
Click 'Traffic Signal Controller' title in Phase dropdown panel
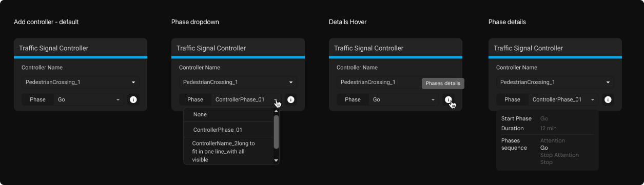(211, 48)
